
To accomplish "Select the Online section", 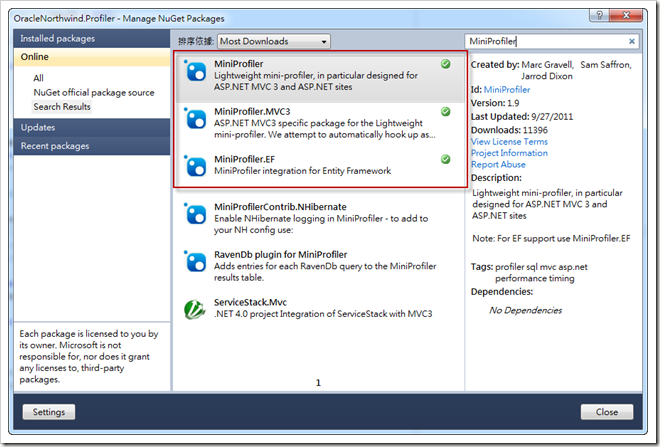I will [92, 57].
